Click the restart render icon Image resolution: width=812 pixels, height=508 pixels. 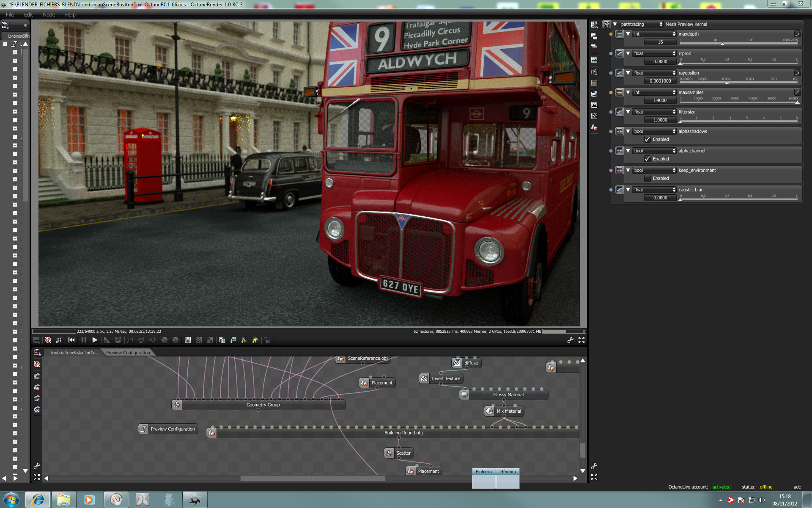pos(71,340)
